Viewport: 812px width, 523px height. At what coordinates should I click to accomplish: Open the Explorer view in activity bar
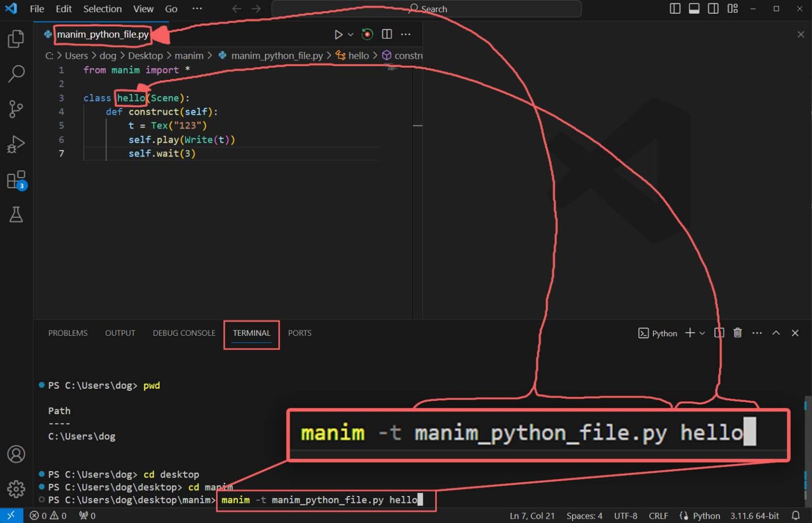16,39
